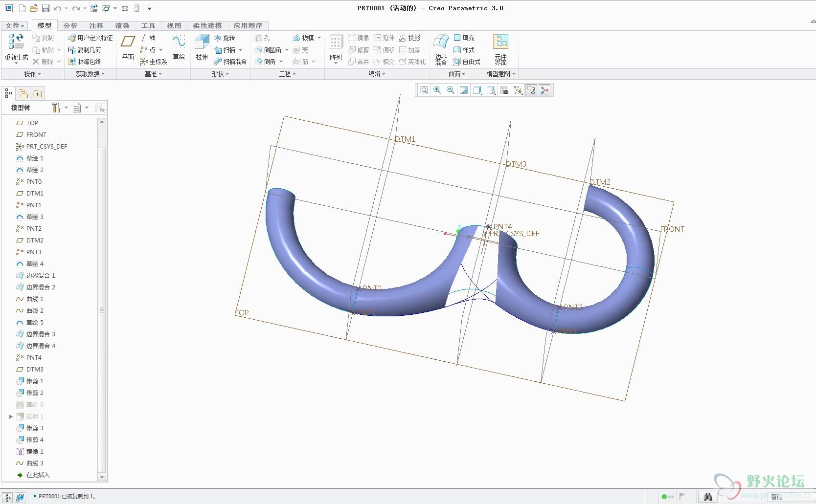The height and width of the screenshot is (504, 816).
Task: Open the Pattern (阵列) tool
Action: [336, 48]
